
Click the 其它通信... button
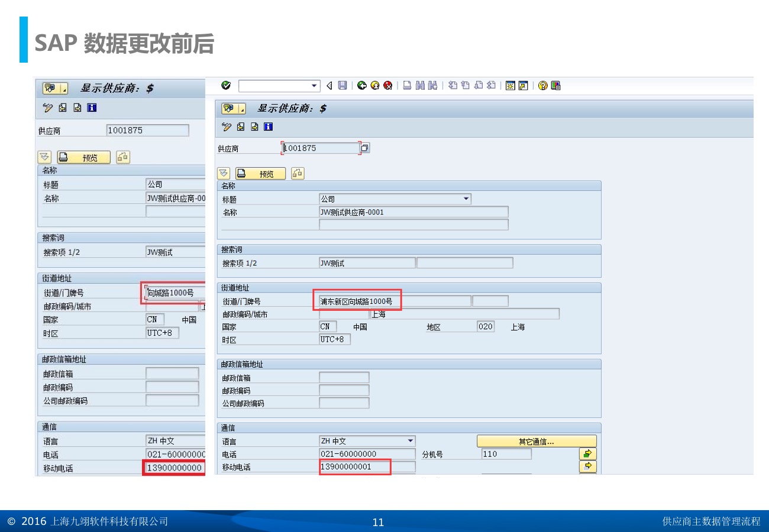pos(537,442)
